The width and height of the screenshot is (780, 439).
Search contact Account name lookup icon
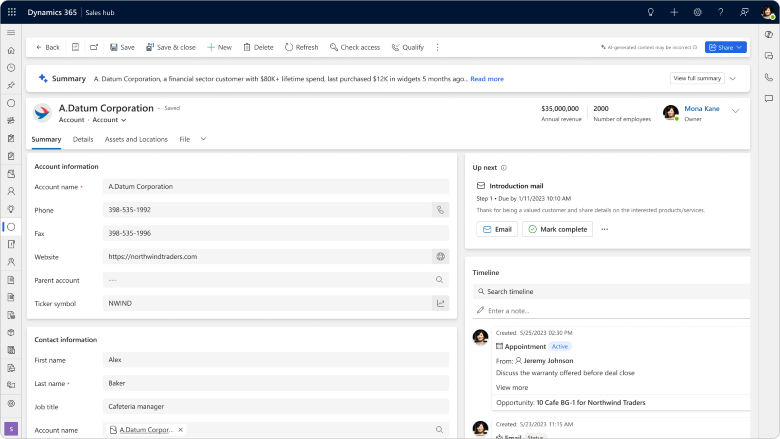(x=439, y=430)
